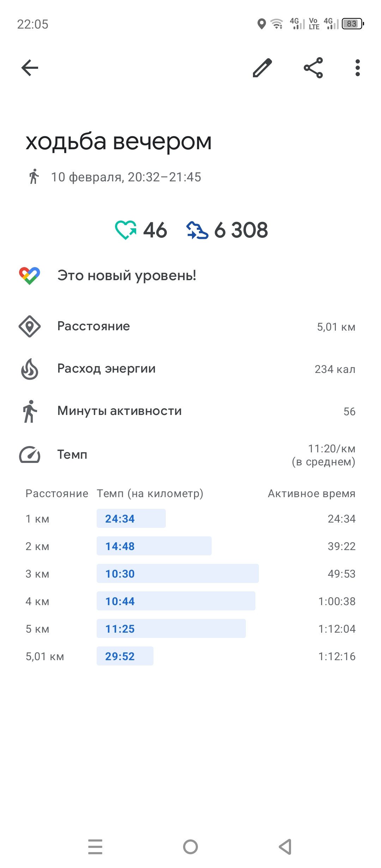Tap the Google Fit heart logo

(30, 276)
